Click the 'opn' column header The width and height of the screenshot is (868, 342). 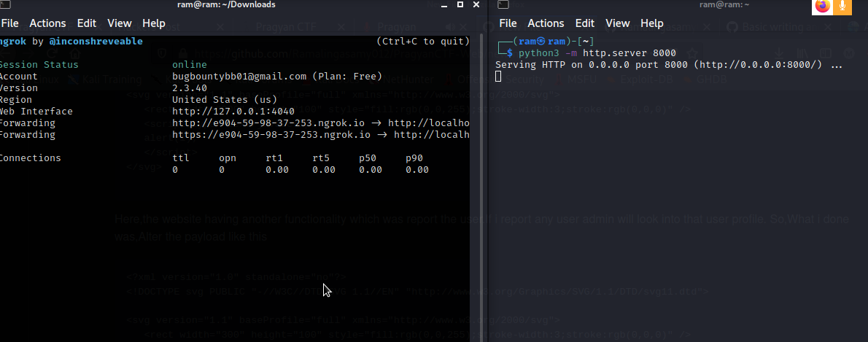[228, 158]
